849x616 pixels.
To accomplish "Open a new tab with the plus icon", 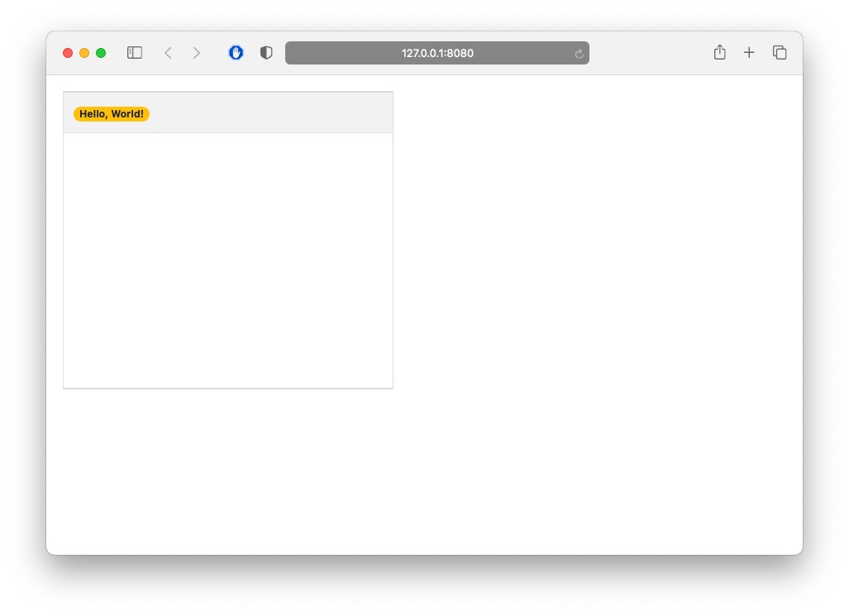I will pyautogui.click(x=749, y=53).
